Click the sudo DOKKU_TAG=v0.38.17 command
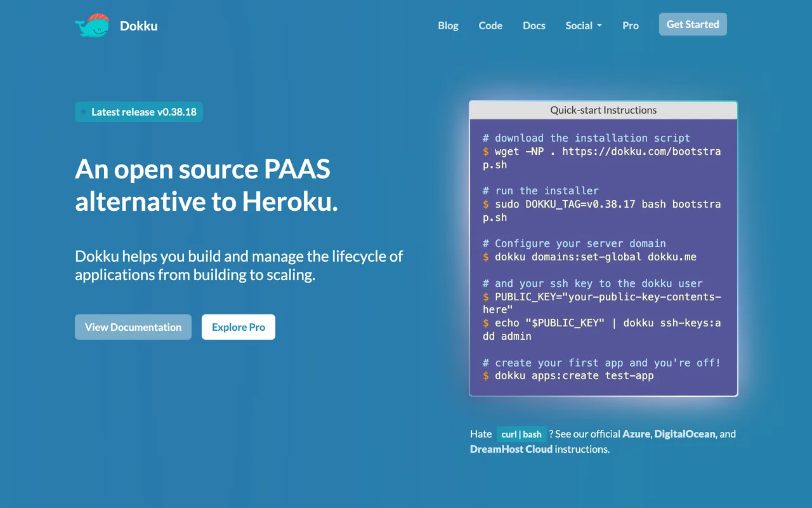Viewport: 812px width, 508px height. click(602, 211)
